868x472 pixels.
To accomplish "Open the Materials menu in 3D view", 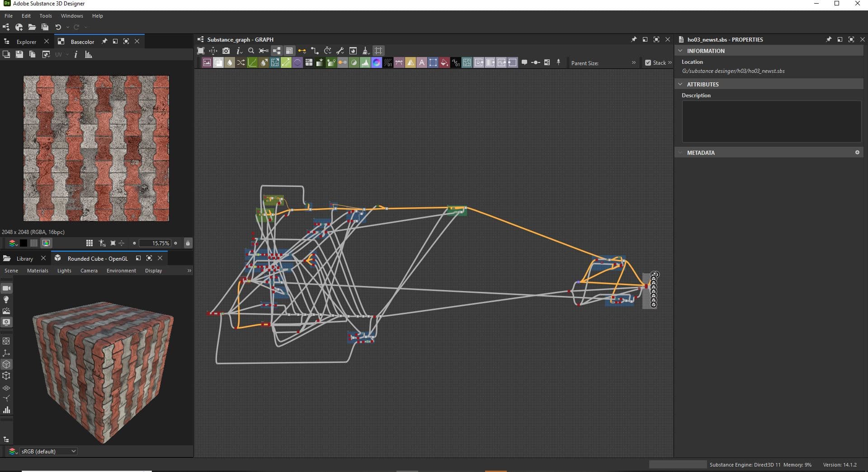I will (38, 271).
